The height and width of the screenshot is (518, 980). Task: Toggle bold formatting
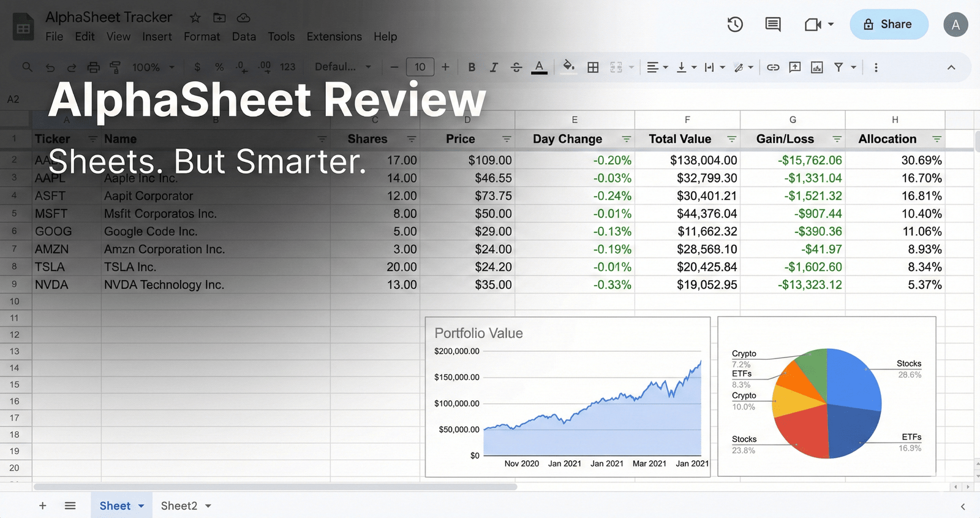(x=472, y=67)
